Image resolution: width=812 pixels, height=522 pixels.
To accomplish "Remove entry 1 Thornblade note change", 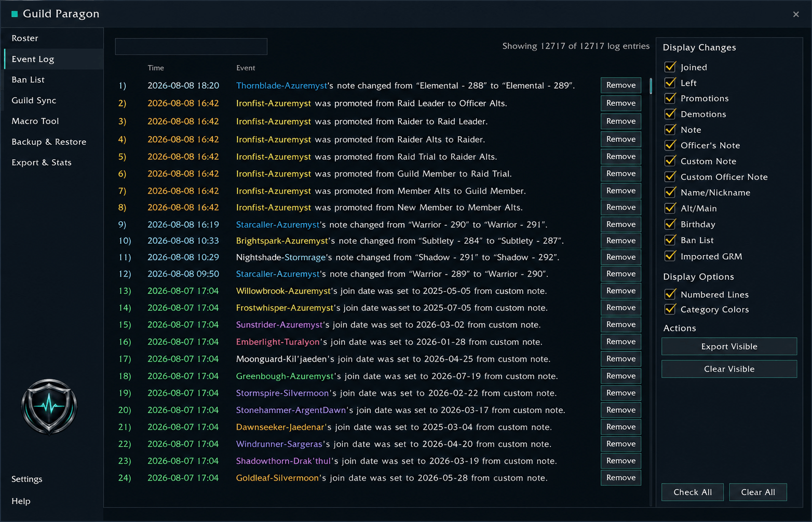I will [621, 85].
